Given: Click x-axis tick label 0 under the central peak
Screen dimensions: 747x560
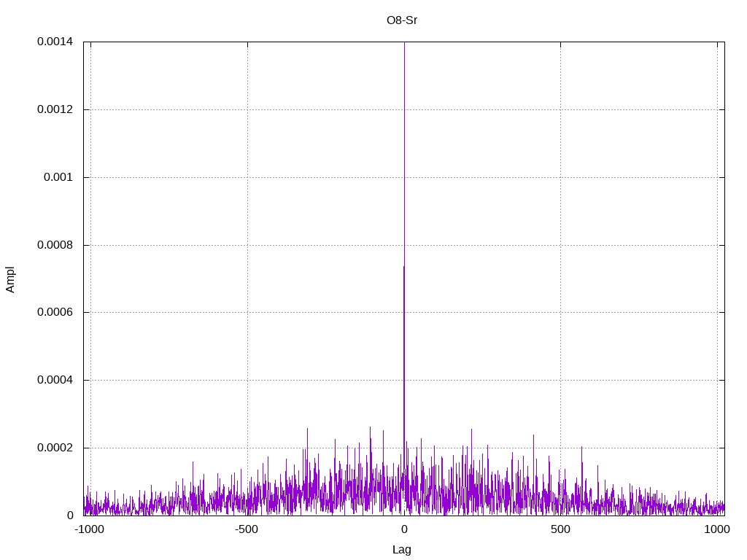Looking at the screenshot, I should tap(404, 529).
